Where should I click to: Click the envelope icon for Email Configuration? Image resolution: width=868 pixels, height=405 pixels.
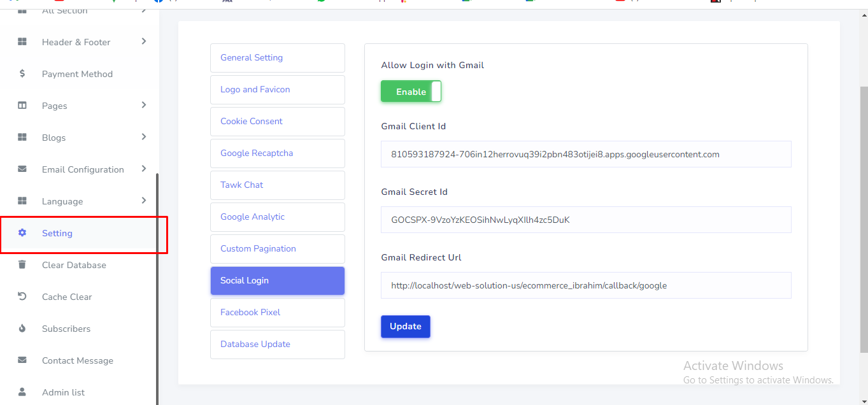coord(22,169)
